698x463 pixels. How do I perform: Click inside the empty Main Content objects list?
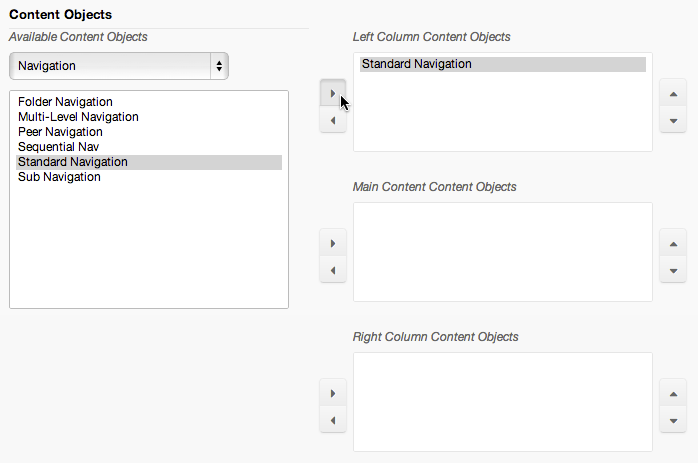tap(503, 252)
